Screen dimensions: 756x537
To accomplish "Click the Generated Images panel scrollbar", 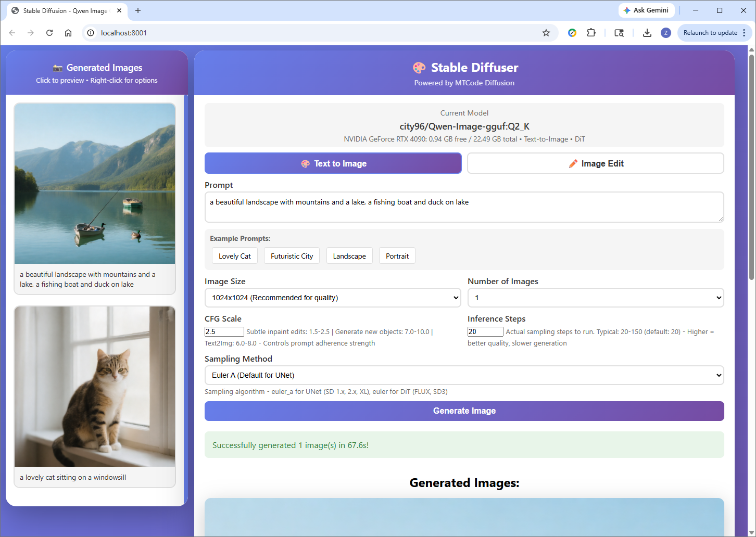I will click(186, 299).
